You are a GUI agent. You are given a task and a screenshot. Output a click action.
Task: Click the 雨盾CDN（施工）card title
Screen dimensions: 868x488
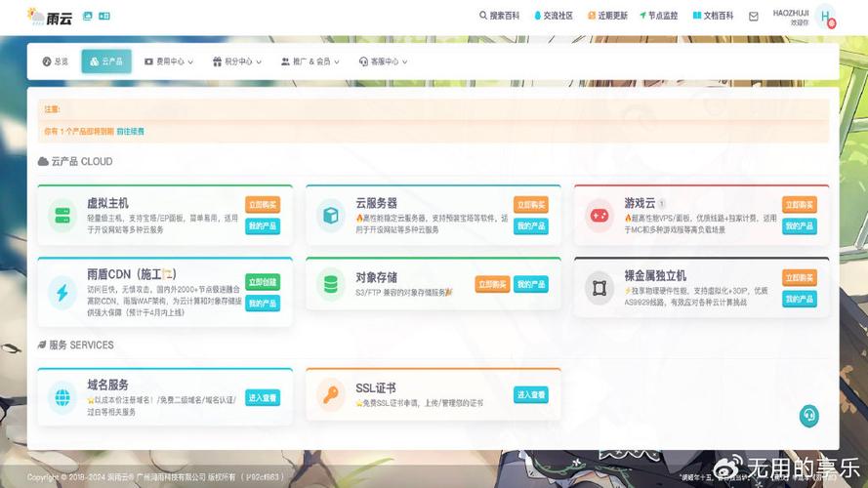(x=132, y=274)
